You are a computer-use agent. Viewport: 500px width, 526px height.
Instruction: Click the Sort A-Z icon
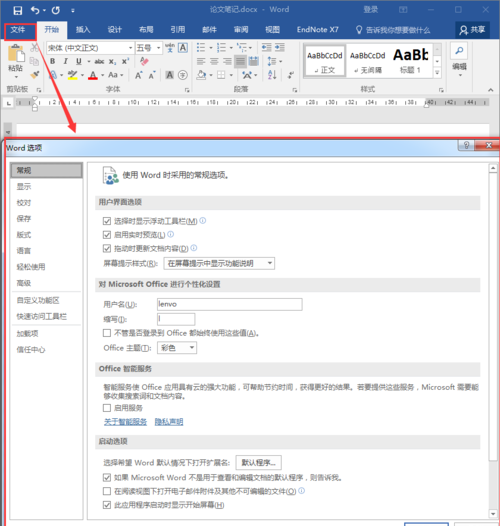pyautogui.click(x=272, y=75)
